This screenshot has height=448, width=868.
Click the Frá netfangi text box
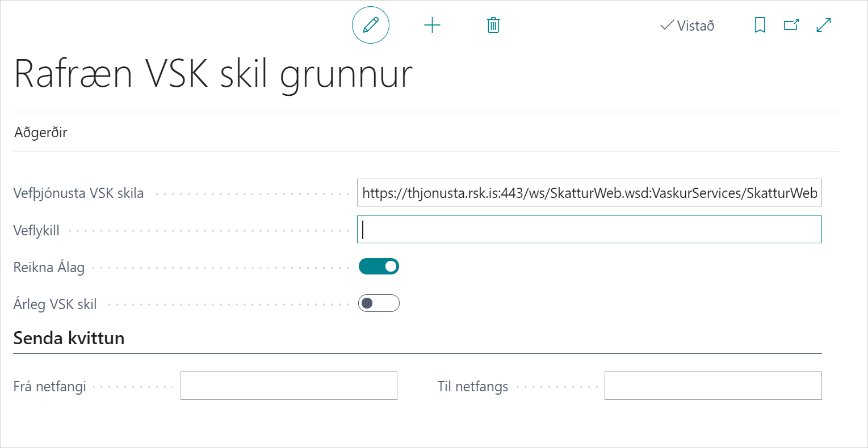[288, 386]
